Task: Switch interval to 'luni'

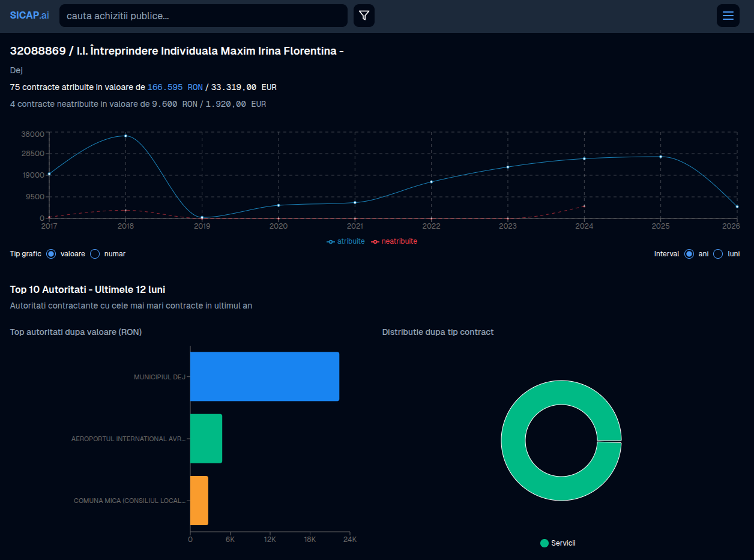Action: coord(718,254)
